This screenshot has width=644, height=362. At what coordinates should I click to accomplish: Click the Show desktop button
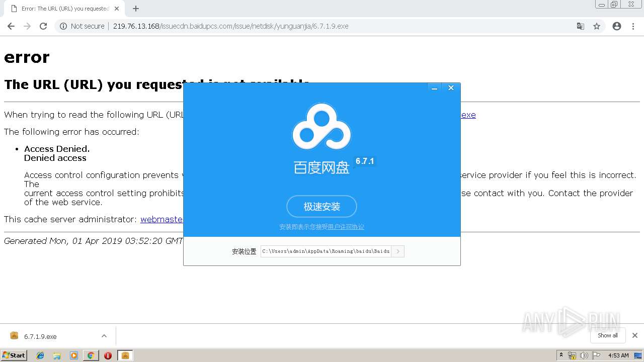point(638,355)
